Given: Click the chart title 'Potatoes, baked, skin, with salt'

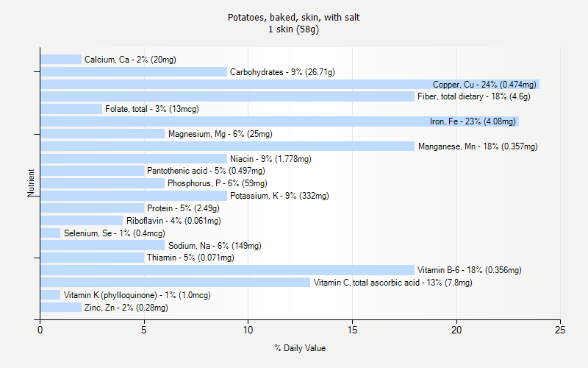Looking at the screenshot, I should click(x=293, y=17).
